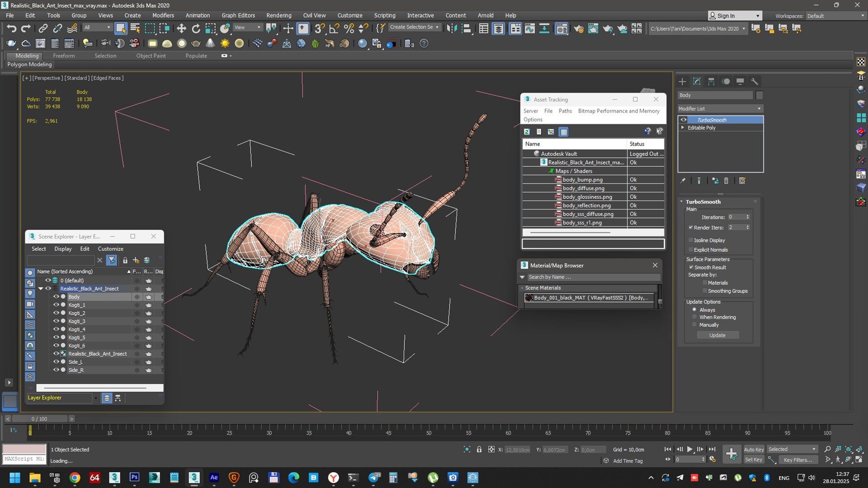The height and width of the screenshot is (488, 868).
Task: Click the Search by Name field
Action: [x=592, y=277]
